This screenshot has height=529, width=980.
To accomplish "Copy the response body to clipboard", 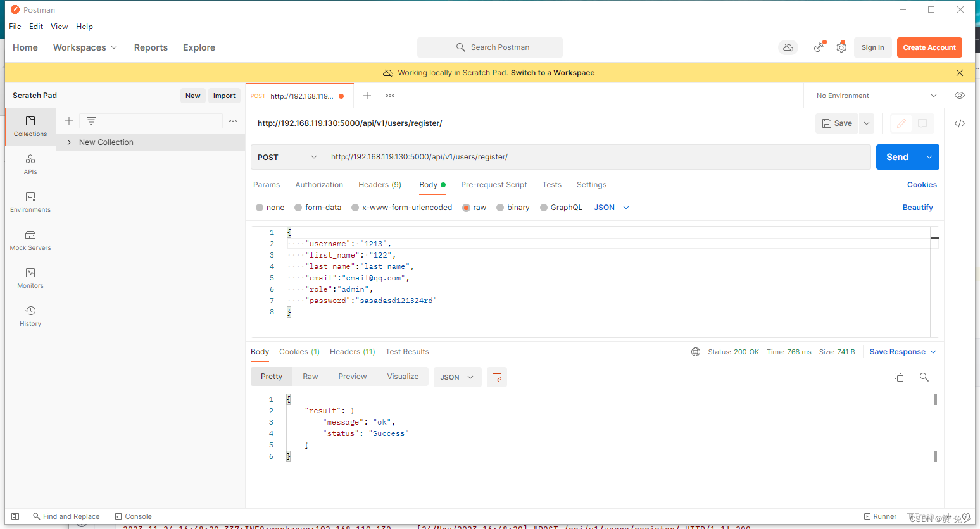I will 899,377.
